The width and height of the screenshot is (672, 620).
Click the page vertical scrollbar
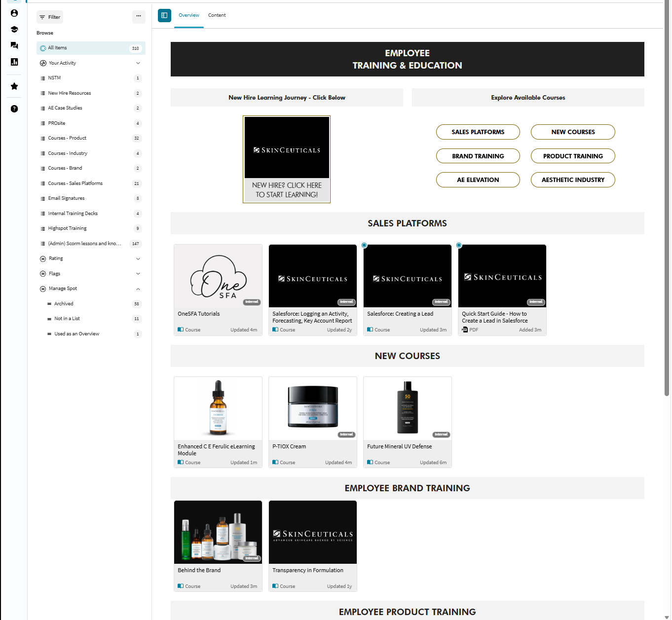click(667, 197)
